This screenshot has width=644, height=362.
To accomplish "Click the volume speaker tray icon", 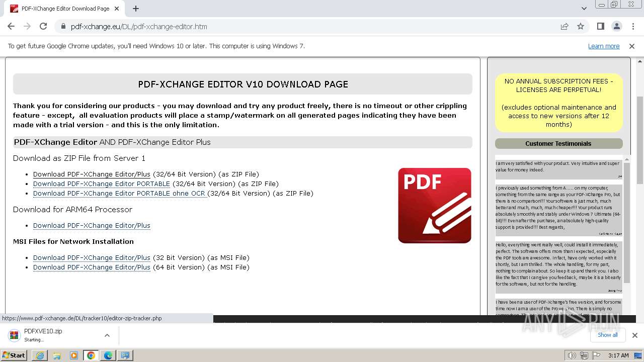I will 572,355.
